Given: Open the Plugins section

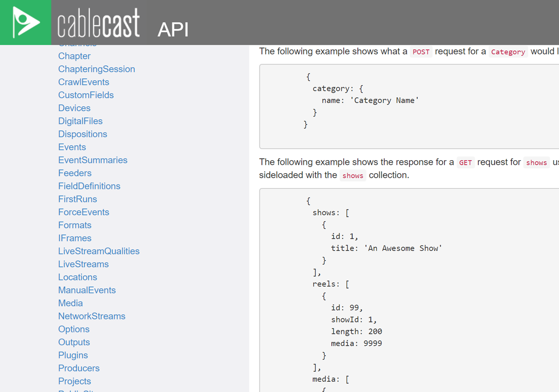Looking at the screenshot, I should 73,355.
